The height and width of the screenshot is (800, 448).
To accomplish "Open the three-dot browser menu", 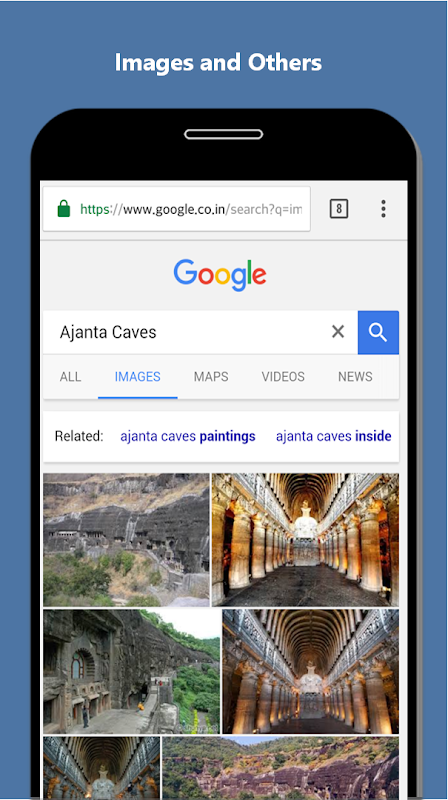I will [383, 209].
